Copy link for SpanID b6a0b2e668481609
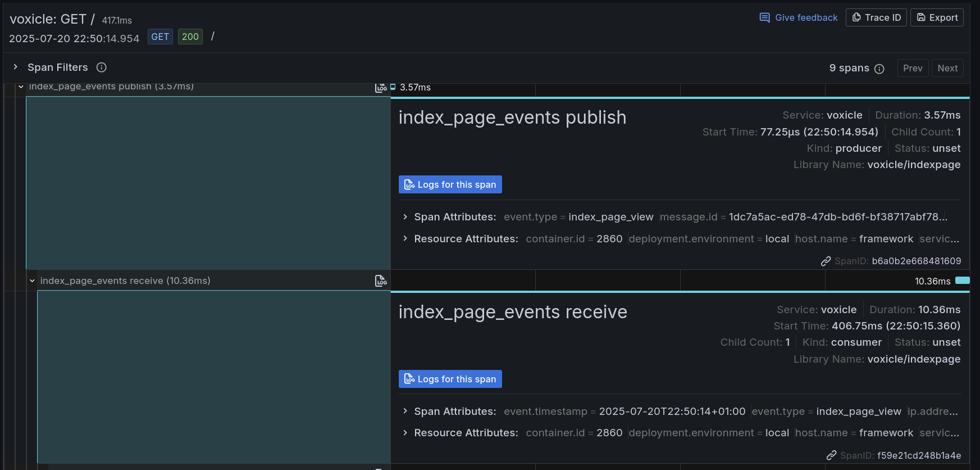Viewport: 980px width, 470px height. point(826,261)
